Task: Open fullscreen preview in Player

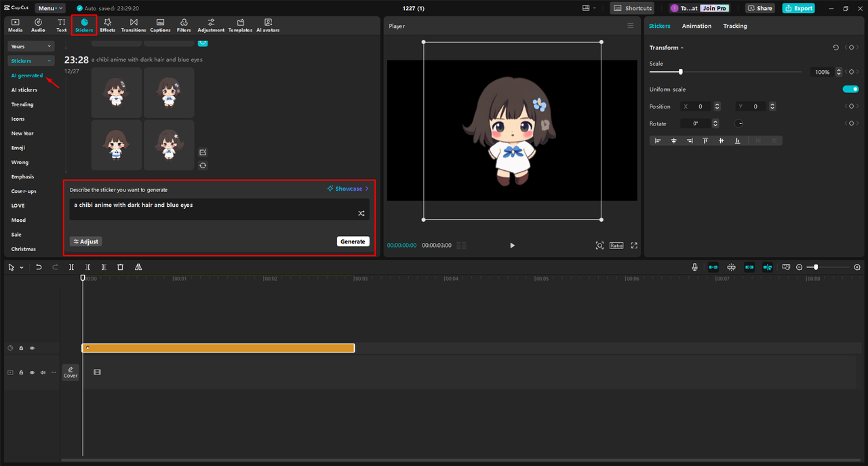Action: pyautogui.click(x=634, y=246)
